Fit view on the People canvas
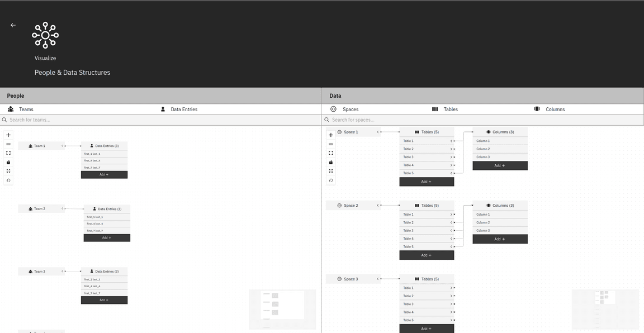This screenshot has width=644, height=333. (x=8, y=153)
